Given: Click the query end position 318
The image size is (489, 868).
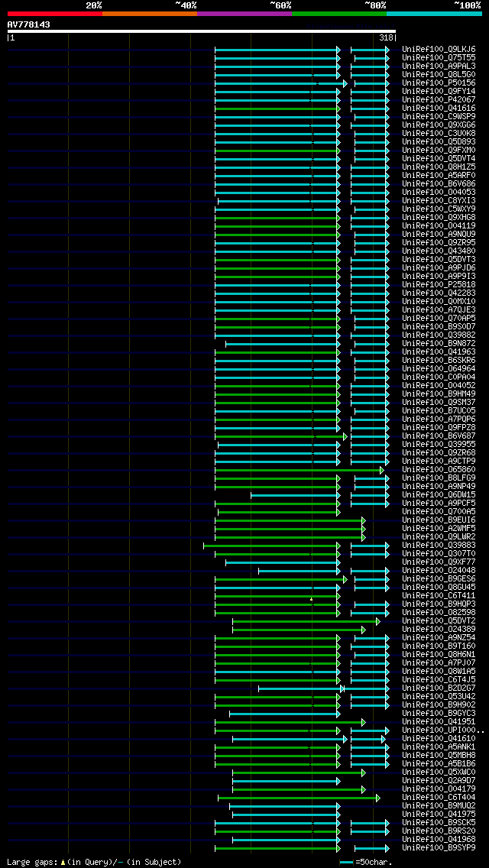Looking at the screenshot, I should click(x=386, y=37).
